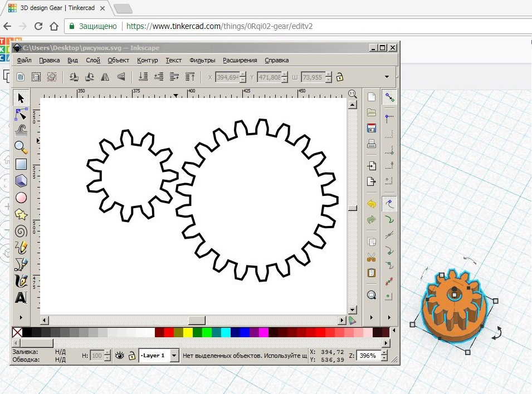This screenshot has height=394, width=532.
Task: Select the Selector arrow tool in Inkscape
Action: 21,98
